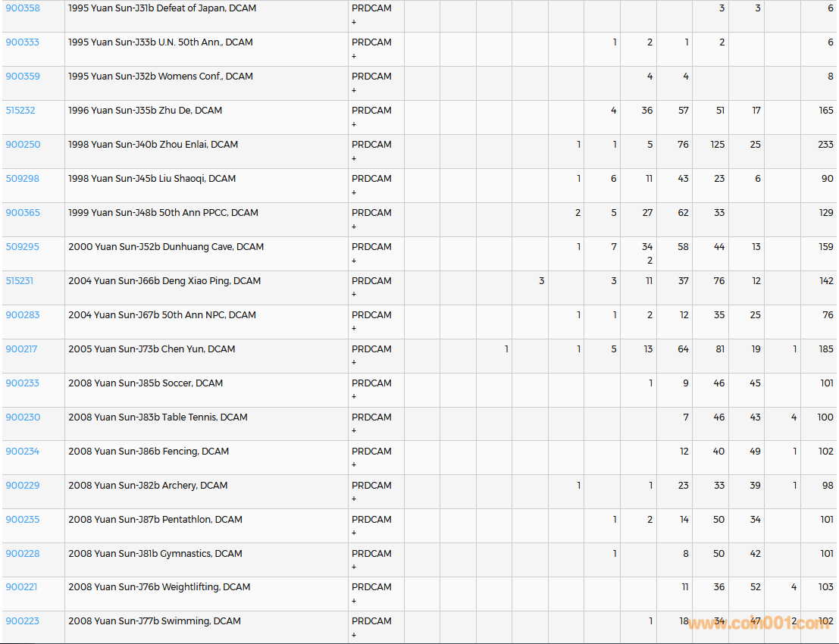Click the Pentathlon row description text
Screen dimensions: 839x644
pos(155,520)
